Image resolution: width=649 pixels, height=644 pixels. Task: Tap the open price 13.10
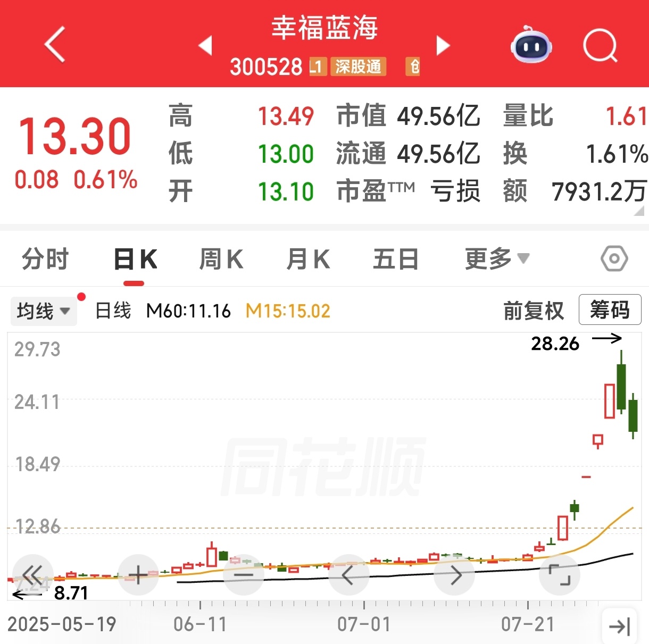(286, 191)
